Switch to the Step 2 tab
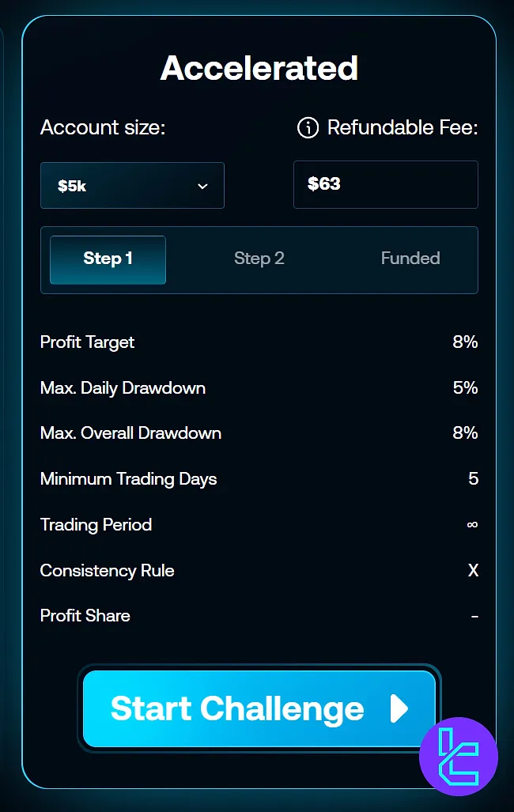This screenshot has width=514, height=812. 259,259
